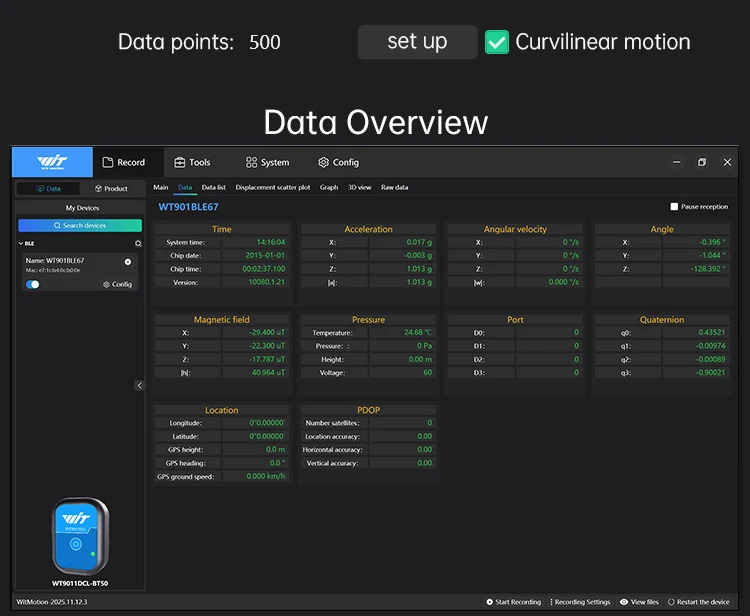Click the Temperature value 24.68
This screenshot has width=750, height=616.
coord(418,332)
